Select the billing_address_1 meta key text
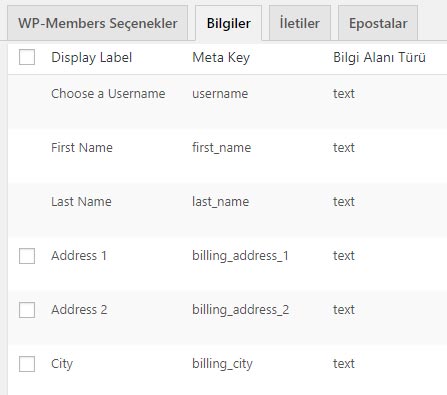 click(240, 256)
